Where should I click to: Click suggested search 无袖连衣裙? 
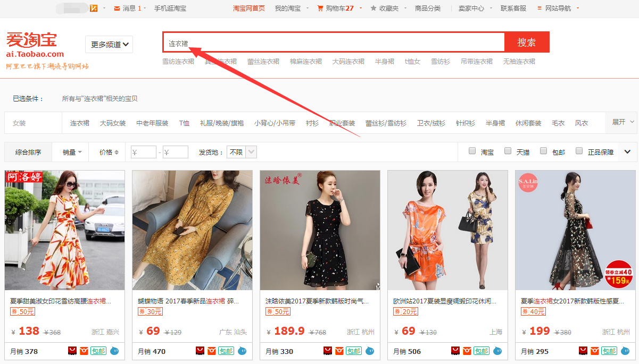(519, 62)
